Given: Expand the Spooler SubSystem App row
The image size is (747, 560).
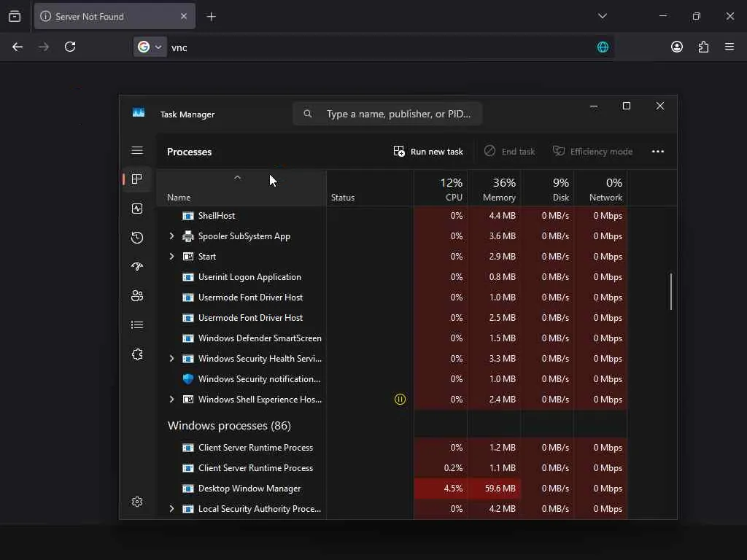Looking at the screenshot, I should pos(171,236).
